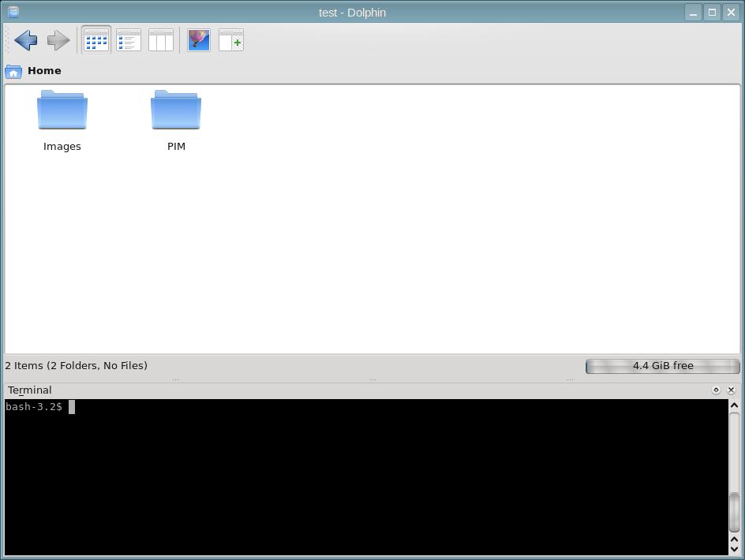The width and height of the screenshot is (745, 560).
Task: Minimize the Dolphin window
Action: [x=693, y=13]
